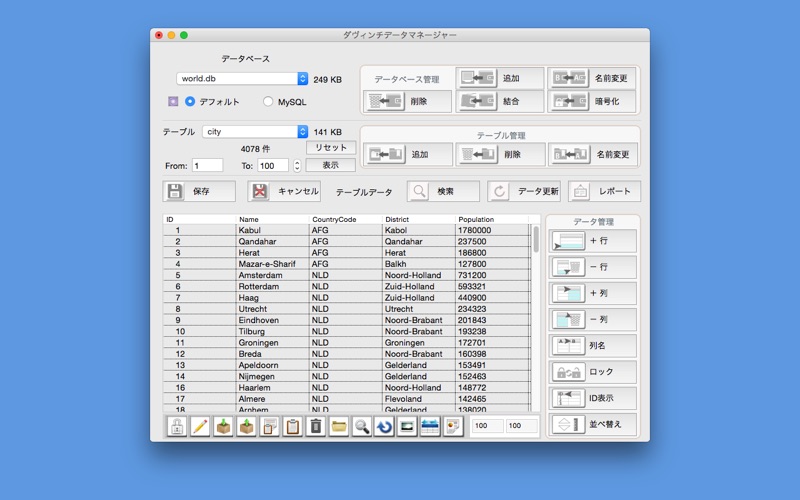Select the Rotterdam row name cell
The height and width of the screenshot is (500, 800).
(x=272, y=286)
